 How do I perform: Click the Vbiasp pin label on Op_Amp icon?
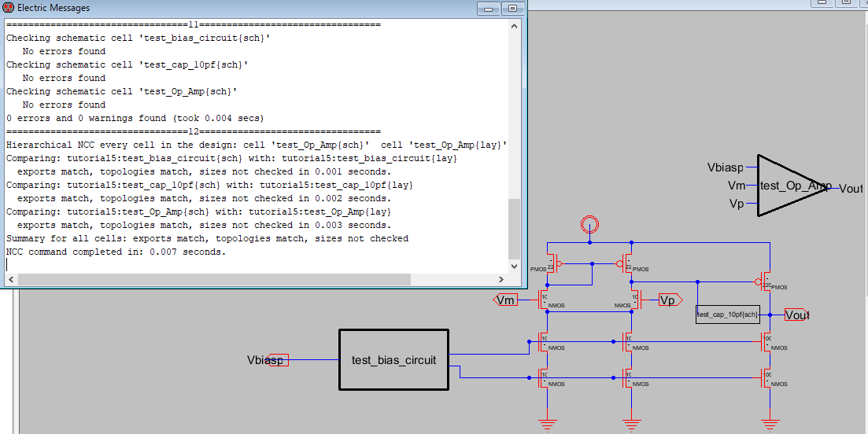(725, 167)
